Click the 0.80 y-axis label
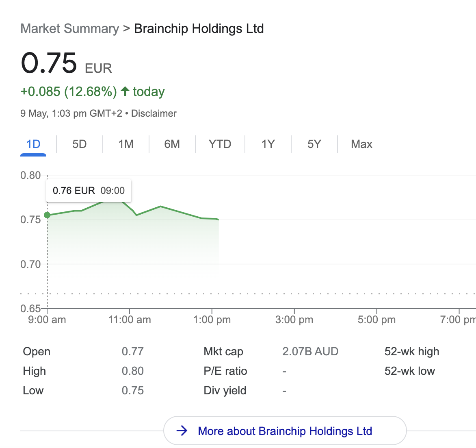Image resolution: width=476 pixels, height=448 pixels. click(x=30, y=175)
